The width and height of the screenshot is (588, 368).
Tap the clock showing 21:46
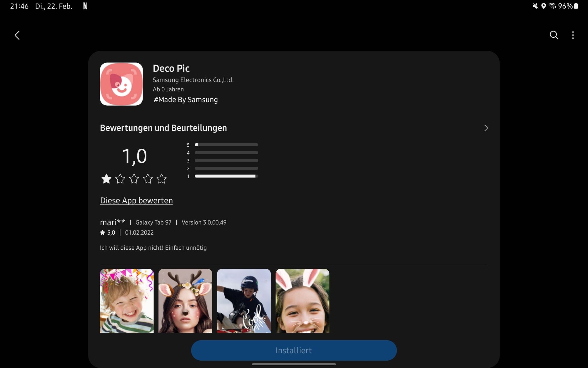19,6
